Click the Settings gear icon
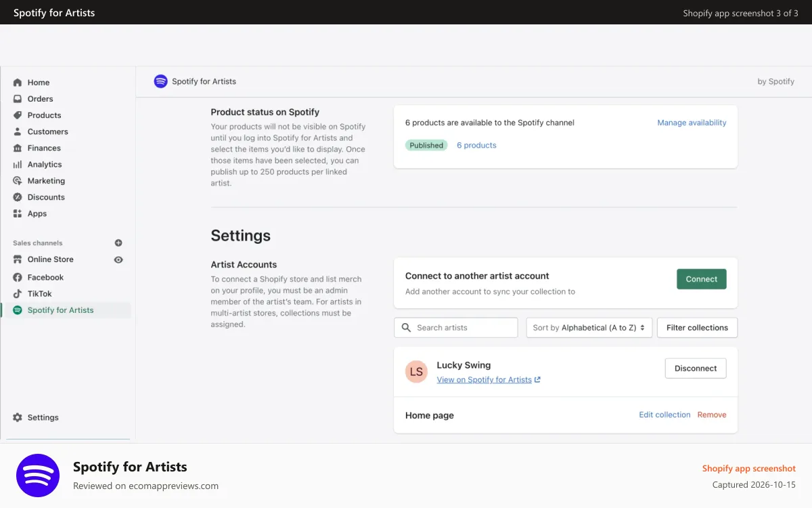This screenshot has height=508, width=812. [18, 417]
